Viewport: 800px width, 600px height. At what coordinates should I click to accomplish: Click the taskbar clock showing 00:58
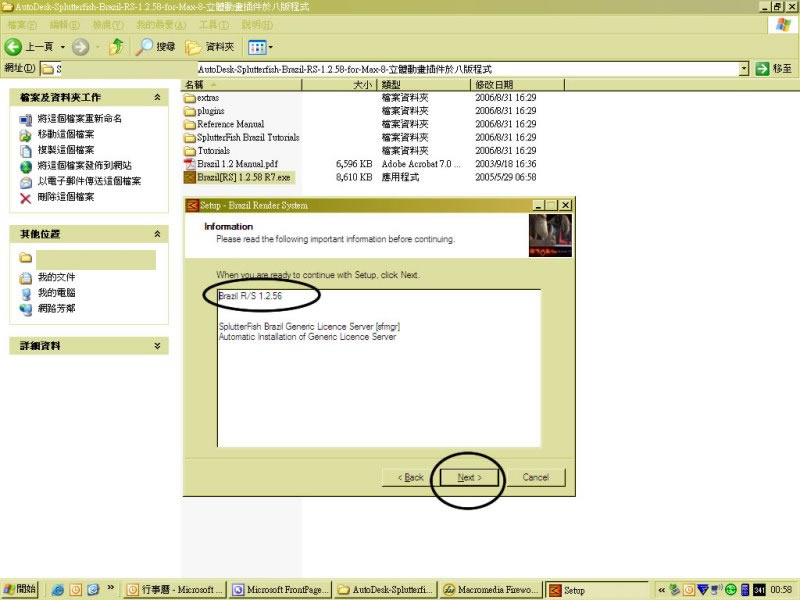[x=781, y=590]
